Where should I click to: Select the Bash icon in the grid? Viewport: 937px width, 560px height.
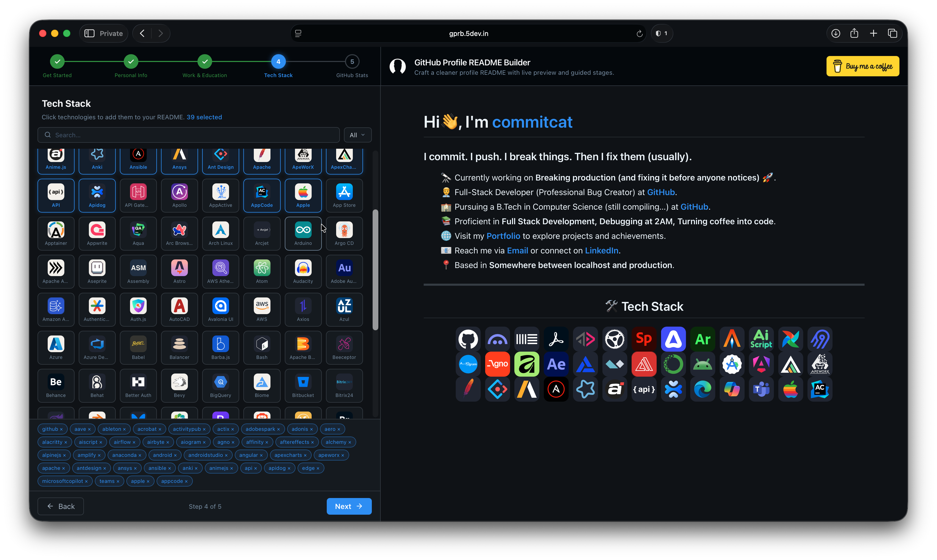point(262,347)
